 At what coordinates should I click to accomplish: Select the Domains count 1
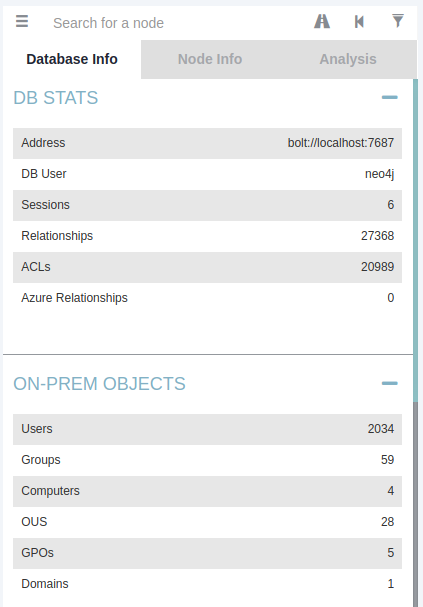tap(391, 584)
